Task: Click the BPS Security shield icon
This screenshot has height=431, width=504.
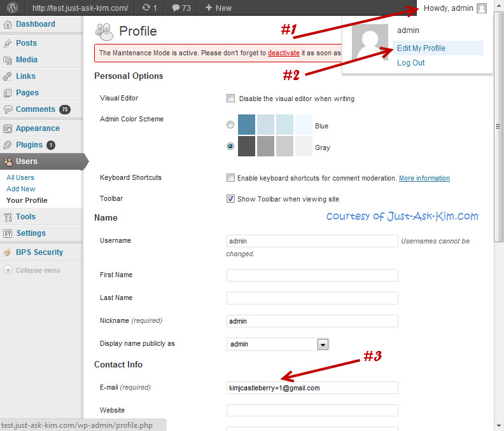Action: [x=7, y=252]
